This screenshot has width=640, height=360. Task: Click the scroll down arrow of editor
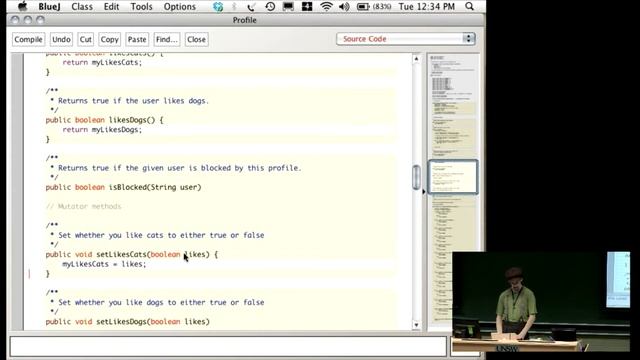[x=416, y=325]
